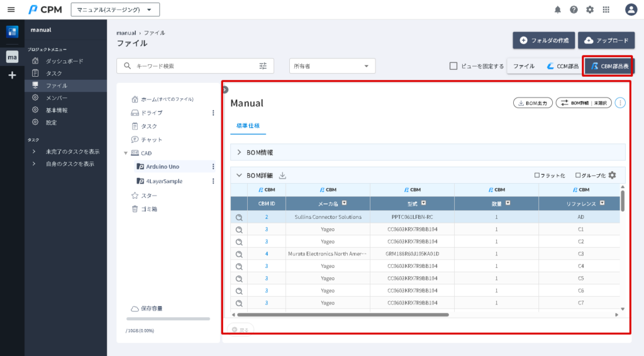Open マニュアル(ステージング) workspace dropdown
Screen dimensions: 644x356
115,9
